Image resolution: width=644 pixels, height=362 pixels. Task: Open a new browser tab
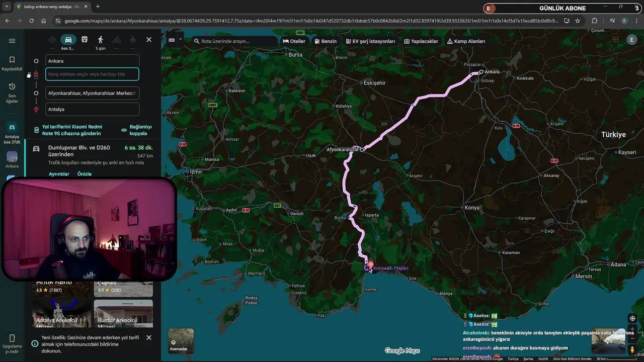click(98, 7)
